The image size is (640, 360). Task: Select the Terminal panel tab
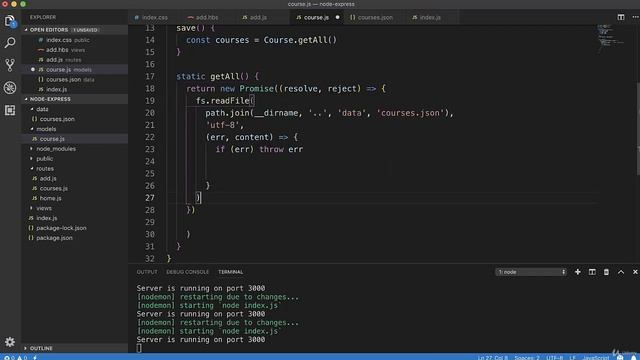coord(230,272)
